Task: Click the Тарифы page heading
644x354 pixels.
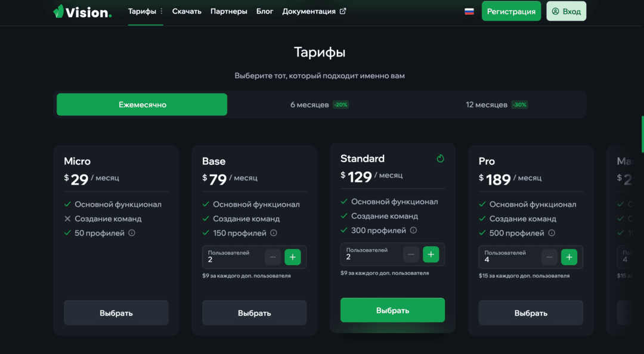Action: pyautogui.click(x=320, y=52)
